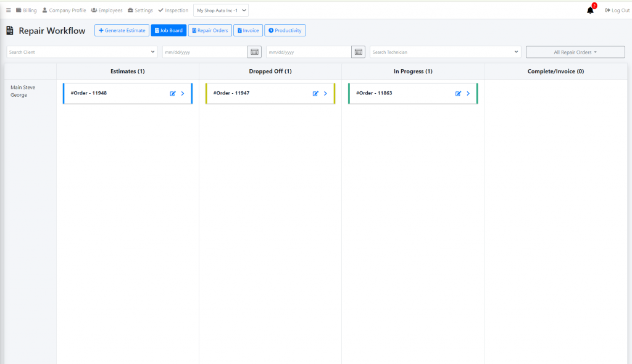The width and height of the screenshot is (632, 364).
Task: Open the end date calendar picker
Action: (x=358, y=52)
